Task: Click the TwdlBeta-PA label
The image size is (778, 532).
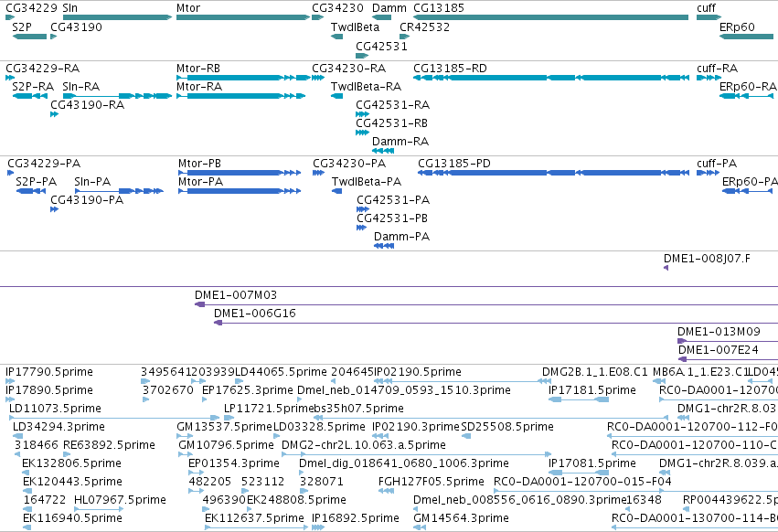Action: pos(367,182)
